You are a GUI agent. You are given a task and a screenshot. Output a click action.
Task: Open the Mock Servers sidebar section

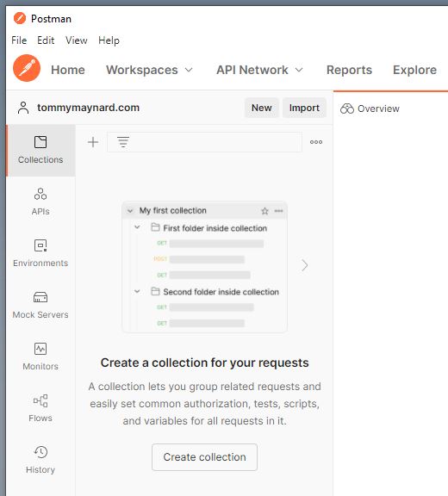[x=40, y=305]
